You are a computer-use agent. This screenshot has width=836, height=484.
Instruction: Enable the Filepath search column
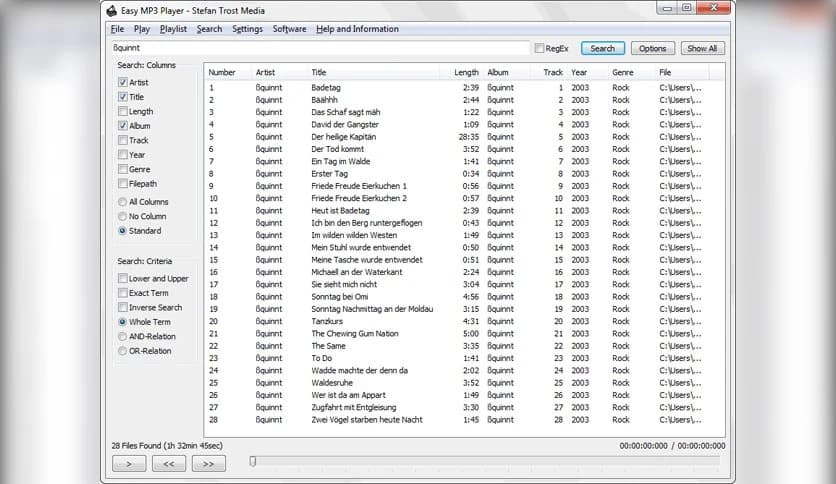123,183
